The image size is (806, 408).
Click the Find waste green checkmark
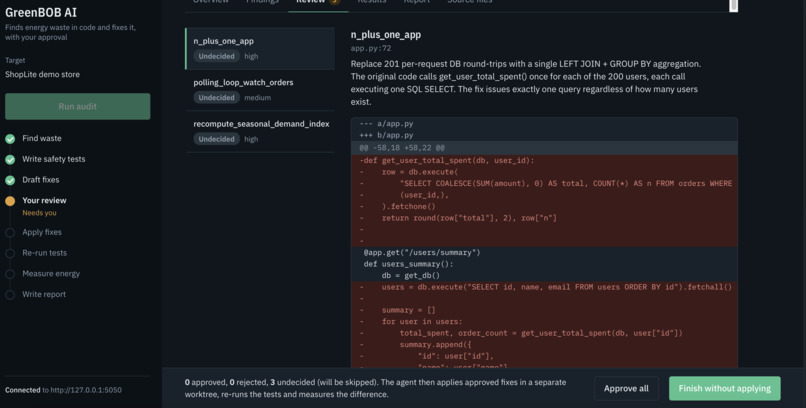click(x=10, y=139)
